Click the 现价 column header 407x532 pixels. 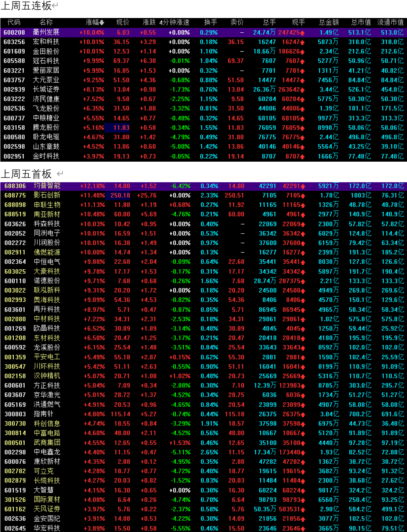click(x=123, y=22)
